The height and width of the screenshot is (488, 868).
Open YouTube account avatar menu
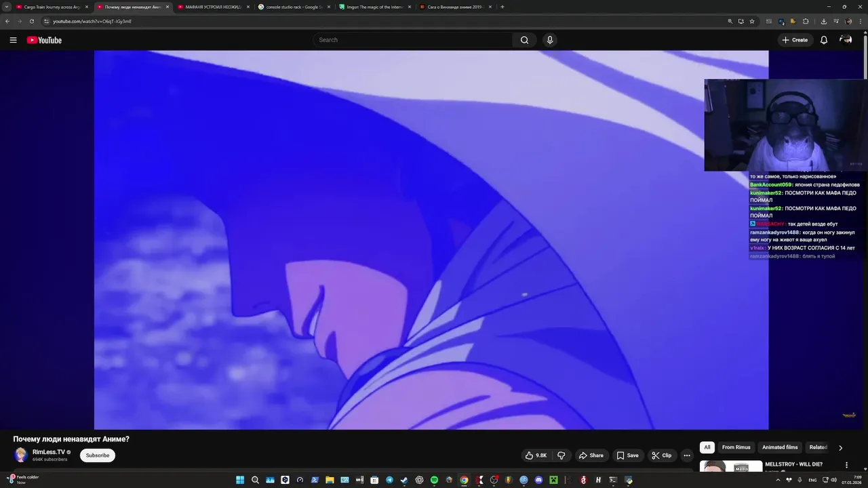846,40
